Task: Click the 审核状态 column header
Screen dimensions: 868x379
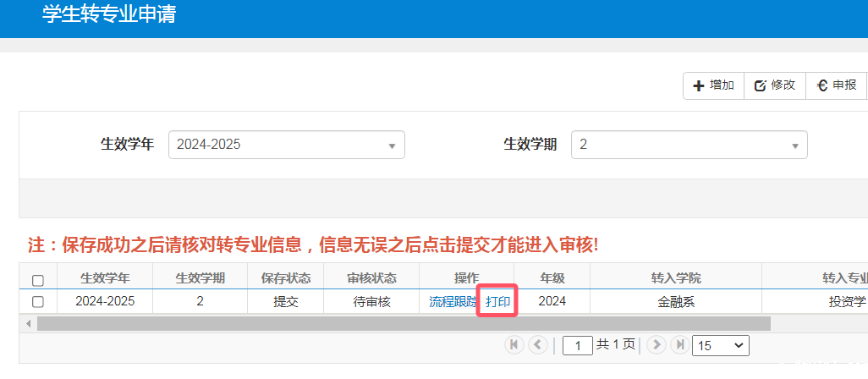Action: coord(371,278)
